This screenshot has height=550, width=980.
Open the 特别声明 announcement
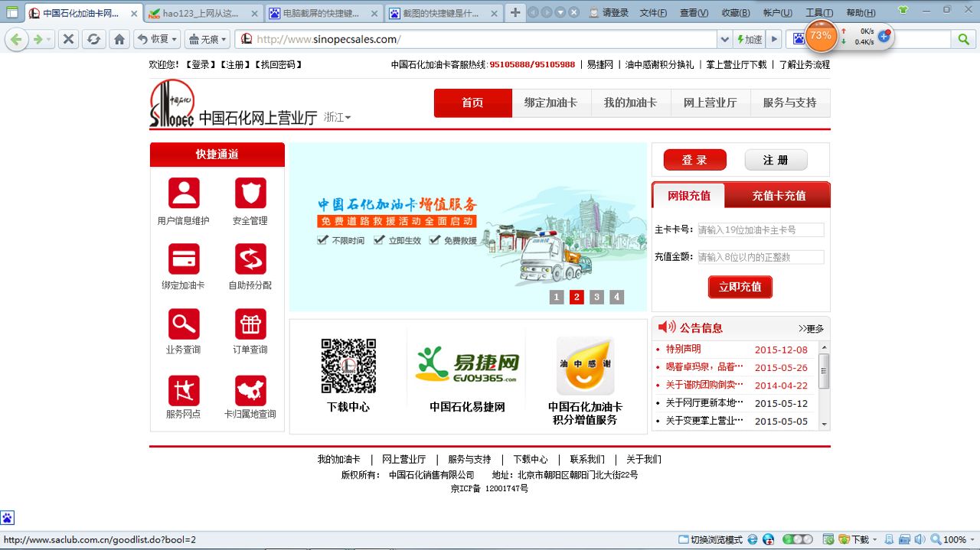tap(683, 349)
